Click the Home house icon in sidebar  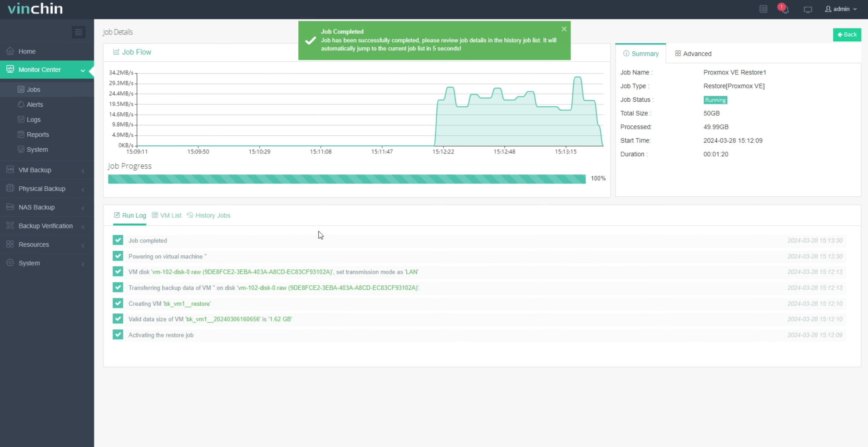click(10, 51)
